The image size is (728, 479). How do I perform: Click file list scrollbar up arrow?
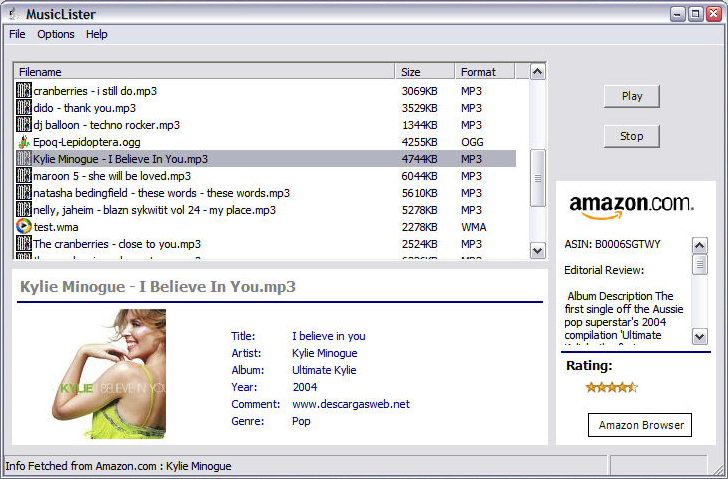click(x=538, y=71)
